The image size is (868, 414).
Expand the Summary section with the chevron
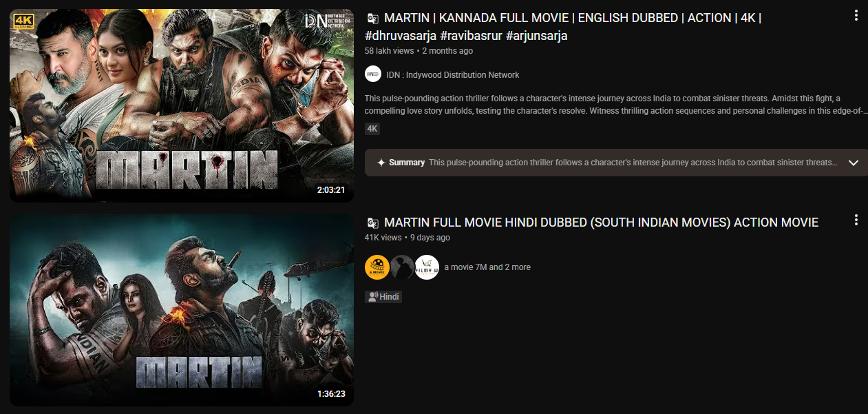[x=854, y=163]
